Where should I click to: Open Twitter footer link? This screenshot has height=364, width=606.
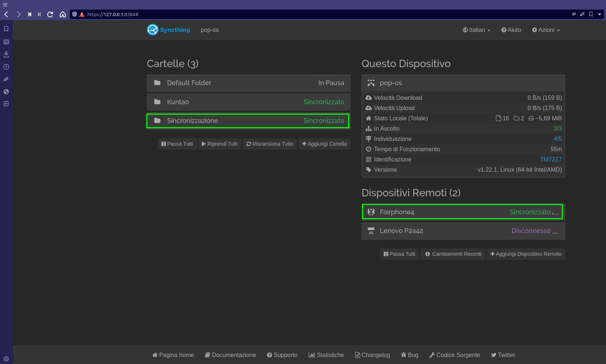(503, 355)
